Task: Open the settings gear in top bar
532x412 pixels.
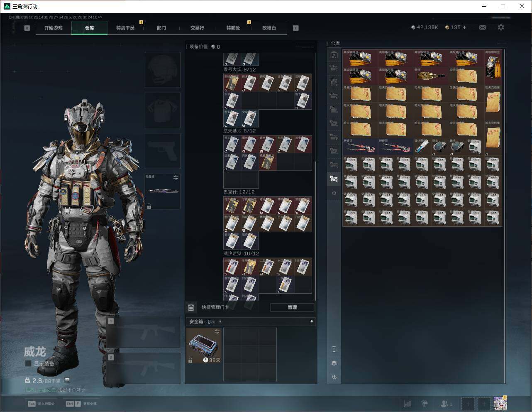Action: tap(501, 27)
